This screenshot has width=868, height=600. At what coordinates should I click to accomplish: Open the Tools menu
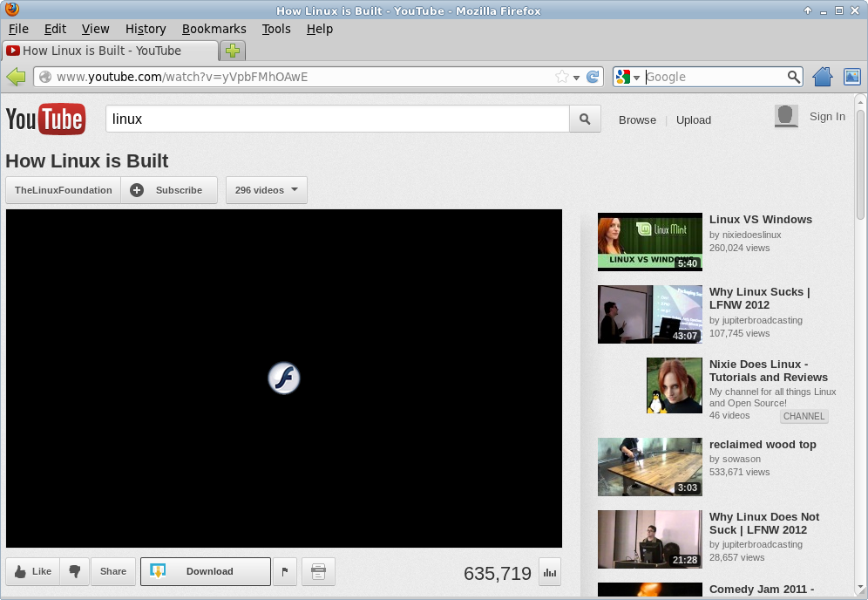tap(276, 29)
